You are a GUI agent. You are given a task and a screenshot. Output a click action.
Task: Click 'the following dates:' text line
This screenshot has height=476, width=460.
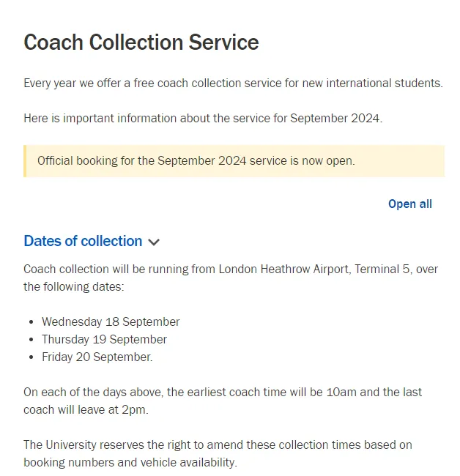coord(74,286)
